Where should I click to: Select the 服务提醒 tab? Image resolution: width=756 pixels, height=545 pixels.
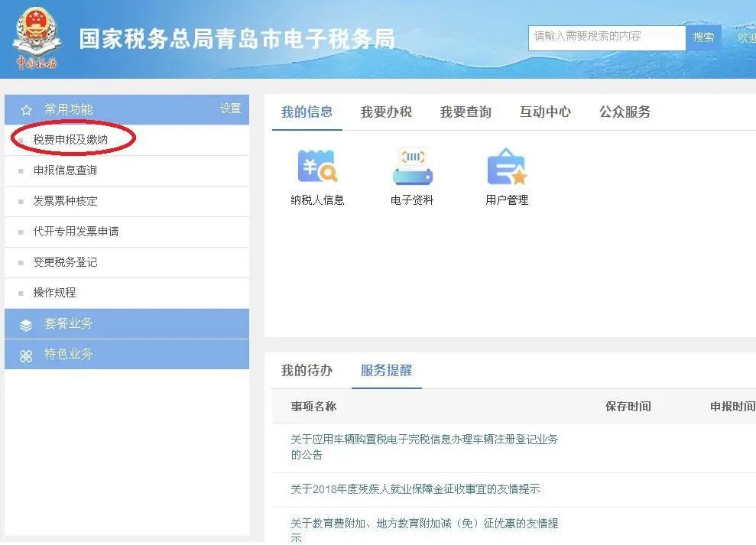[x=386, y=371]
